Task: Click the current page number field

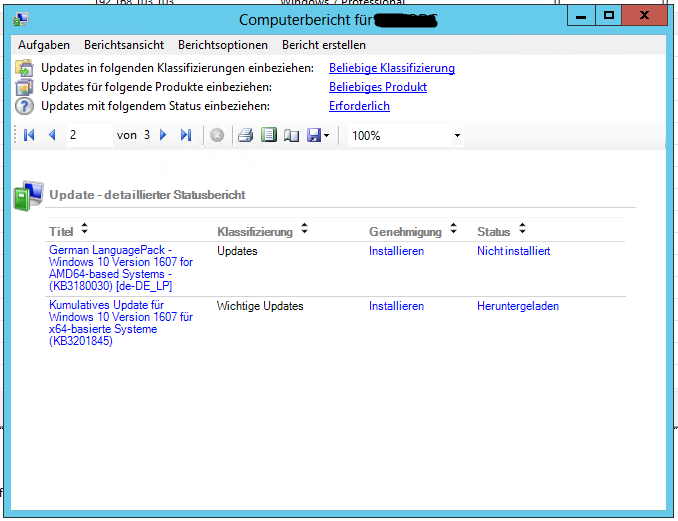Action: click(x=88, y=135)
